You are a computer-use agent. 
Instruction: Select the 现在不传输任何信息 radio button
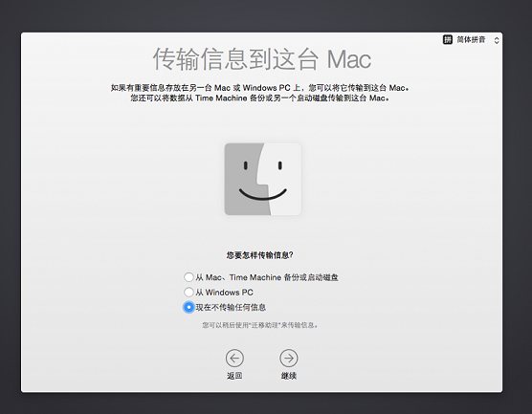click(188, 307)
